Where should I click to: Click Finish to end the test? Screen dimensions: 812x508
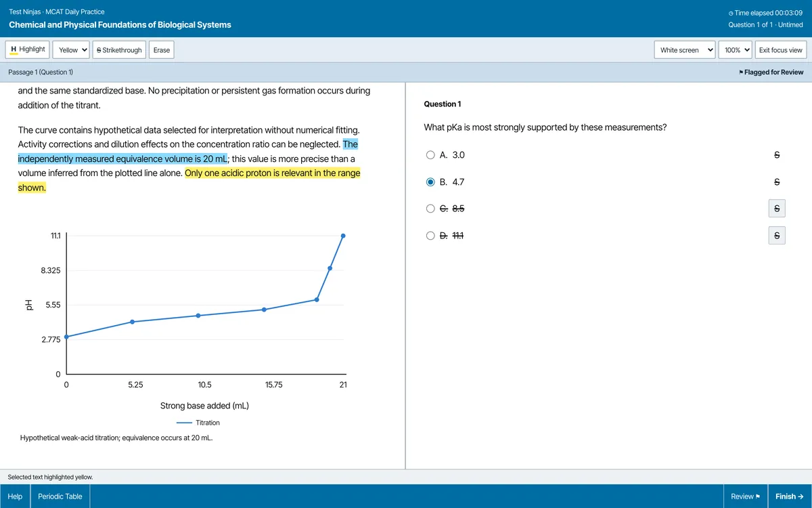pos(790,496)
